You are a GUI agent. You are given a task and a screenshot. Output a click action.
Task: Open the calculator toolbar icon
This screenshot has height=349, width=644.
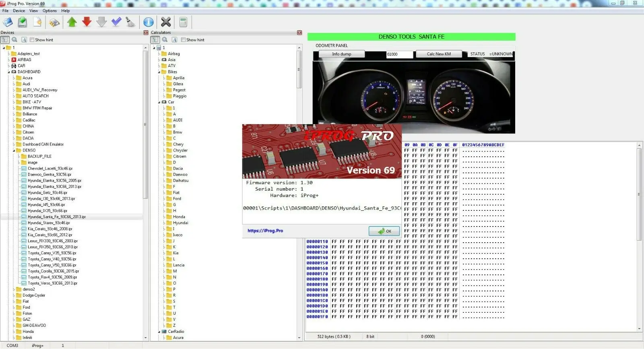(x=183, y=22)
